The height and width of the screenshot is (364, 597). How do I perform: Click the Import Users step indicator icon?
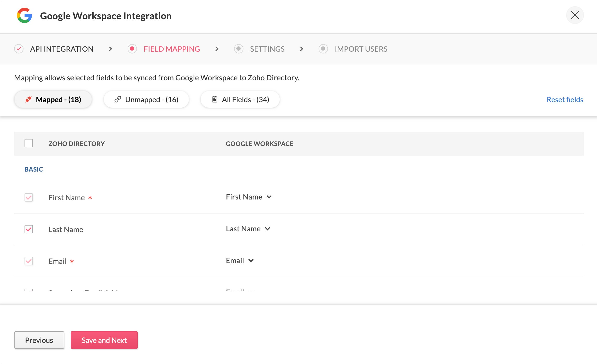[x=323, y=49]
